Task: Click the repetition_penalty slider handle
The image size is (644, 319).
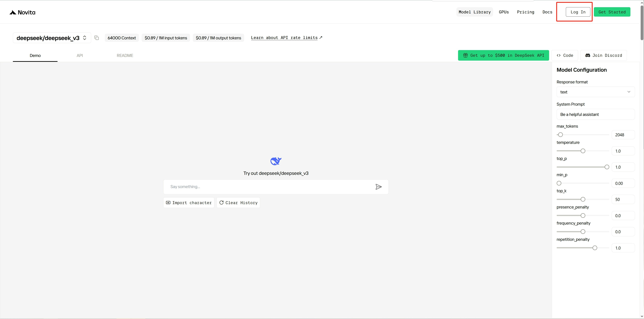Action: click(x=595, y=248)
